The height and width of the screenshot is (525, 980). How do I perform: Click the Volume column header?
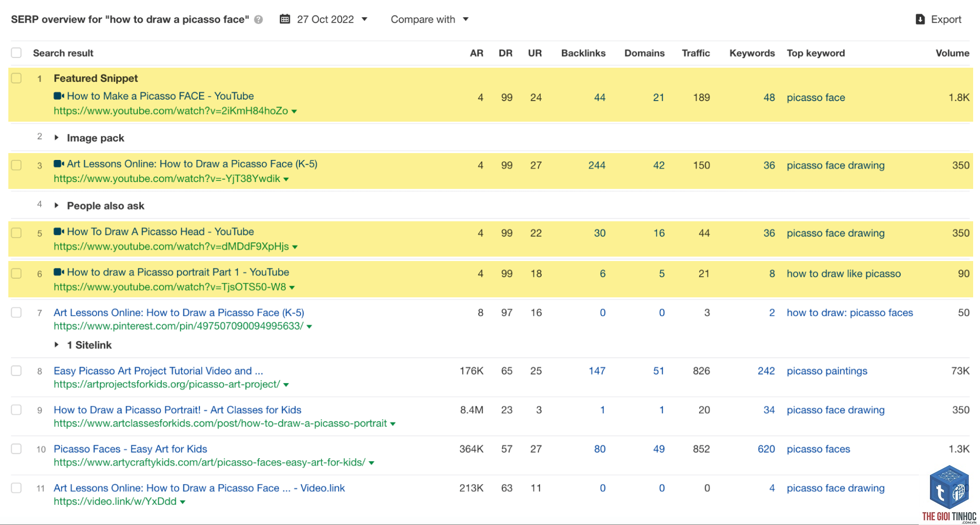click(952, 53)
